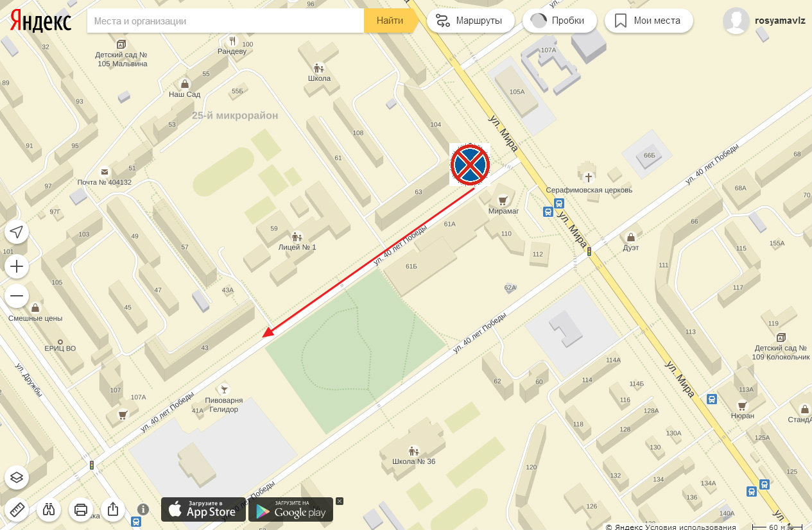Viewport: 812px width, 530px height.
Task: Click the Яндекс logo
Action: tap(40, 22)
